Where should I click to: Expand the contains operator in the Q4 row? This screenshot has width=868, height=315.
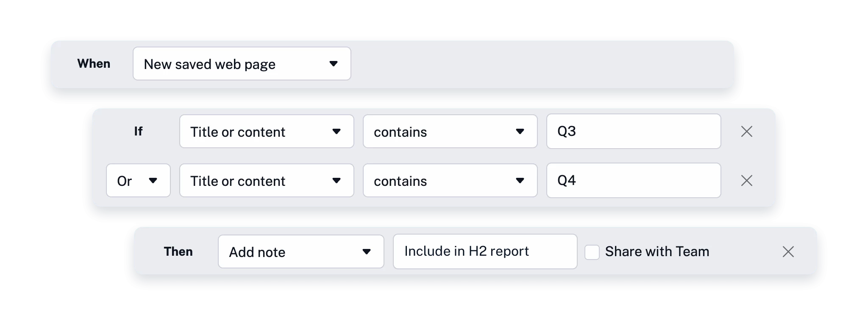click(x=450, y=181)
